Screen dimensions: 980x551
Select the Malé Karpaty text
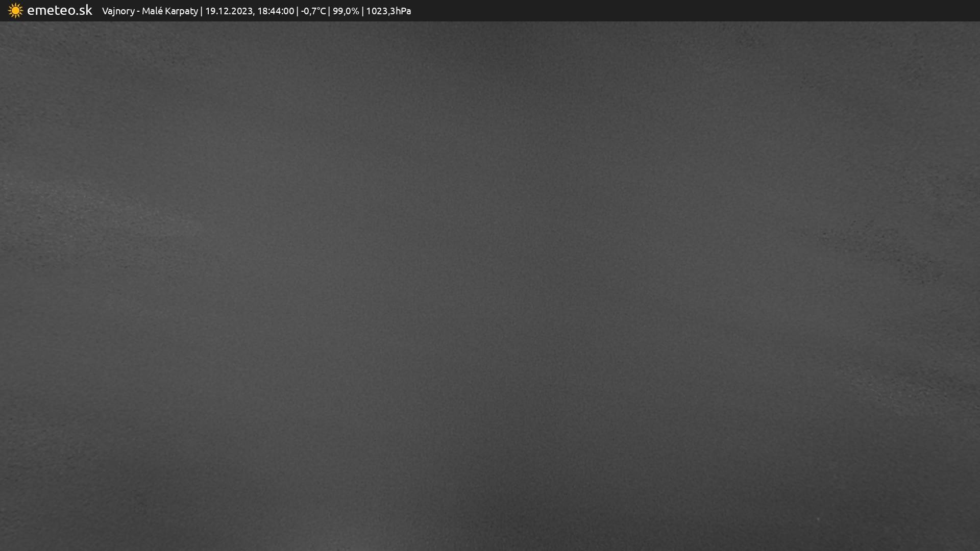pyautogui.click(x=169, y=11)
